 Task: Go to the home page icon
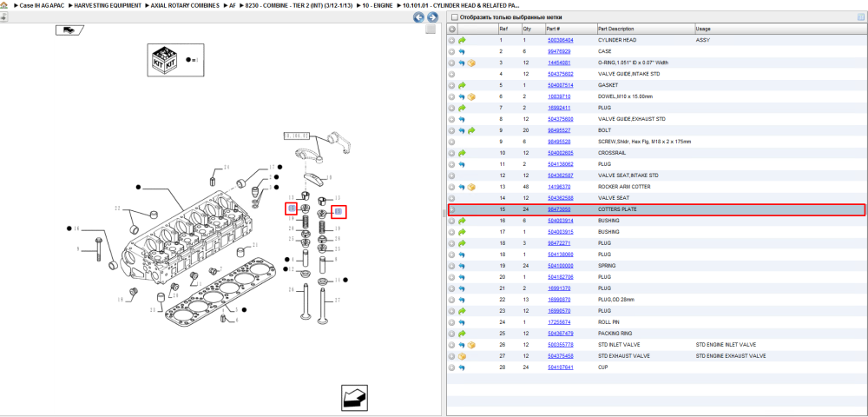tap(4, 5)
